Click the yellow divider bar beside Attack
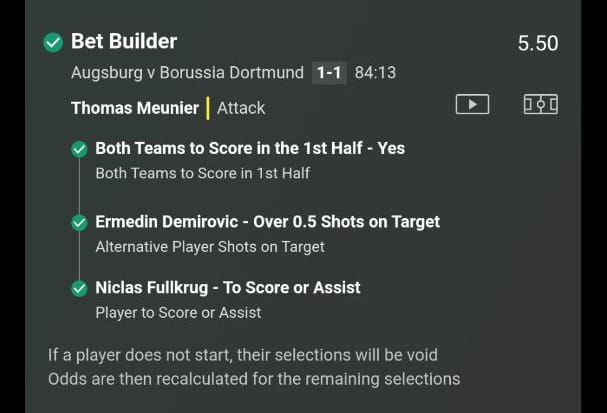The image size is (607, 413). [208, 108]
